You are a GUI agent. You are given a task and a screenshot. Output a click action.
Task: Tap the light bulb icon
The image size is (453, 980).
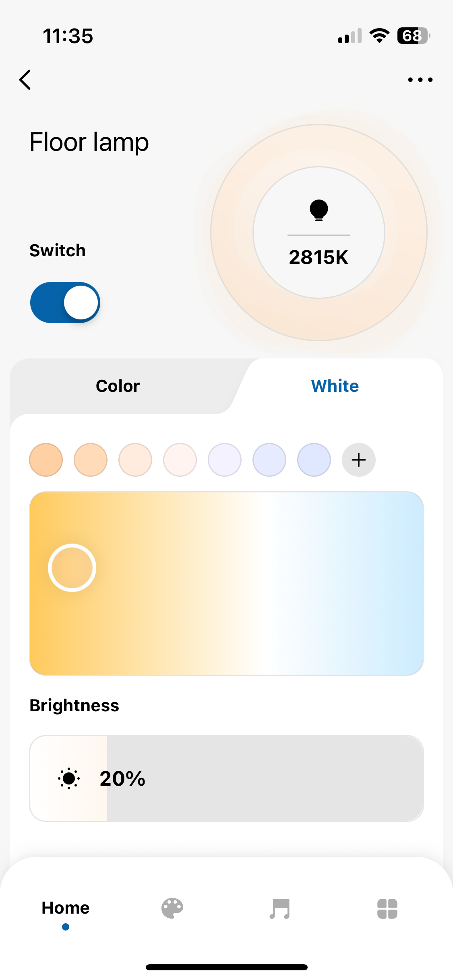tap(319, 210)
